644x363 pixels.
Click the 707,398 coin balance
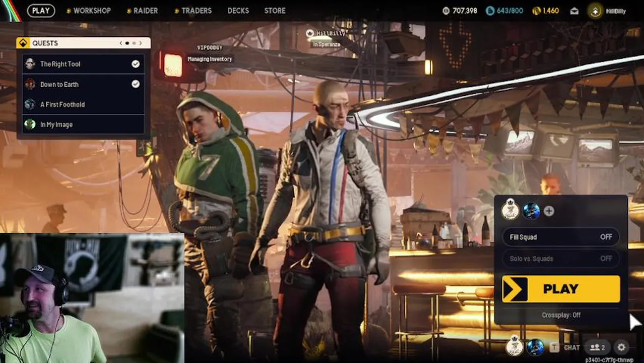pos(465,11)
